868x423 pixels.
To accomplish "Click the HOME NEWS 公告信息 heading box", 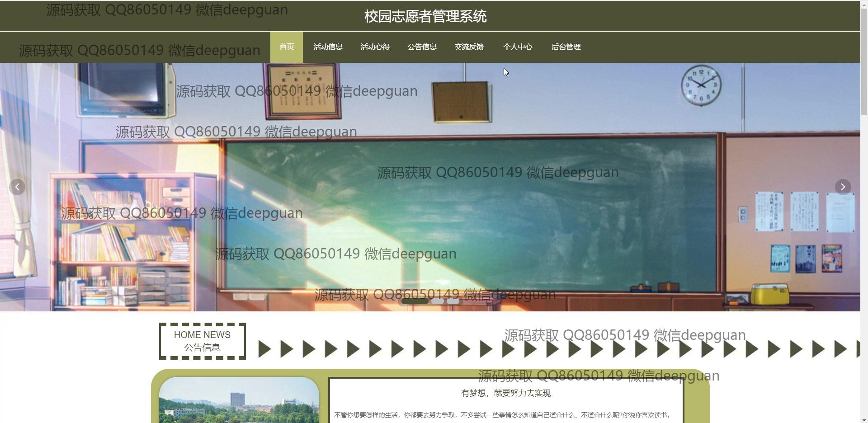I will pyautogui.click(x=203, y=341).
